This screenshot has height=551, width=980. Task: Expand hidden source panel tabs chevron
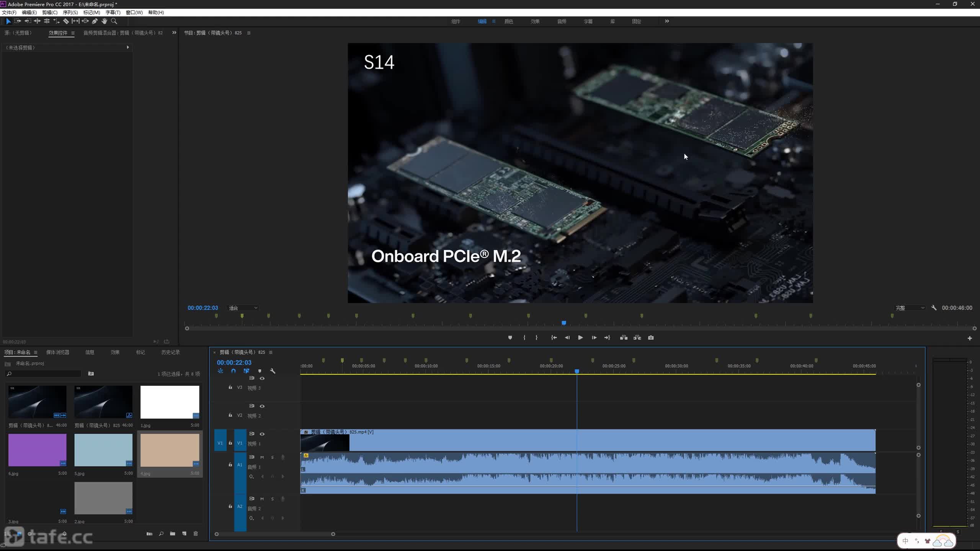[174, 33]
